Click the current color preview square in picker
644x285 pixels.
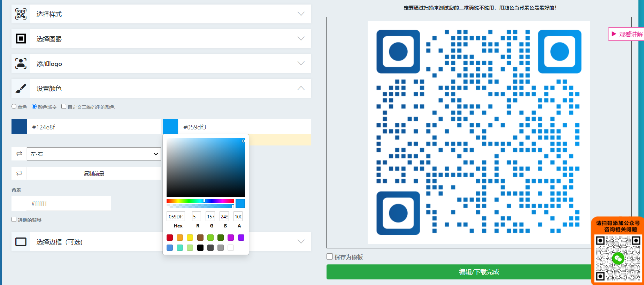240,203
